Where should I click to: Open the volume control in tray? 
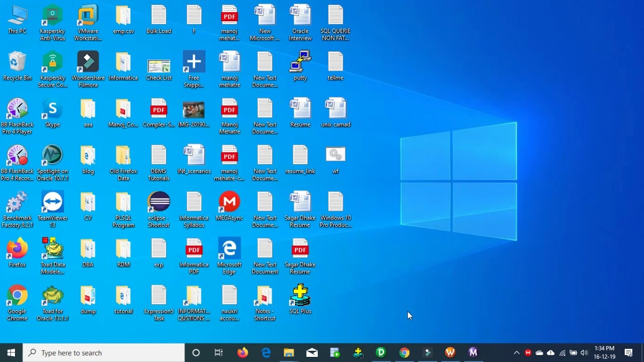(584, 352)
